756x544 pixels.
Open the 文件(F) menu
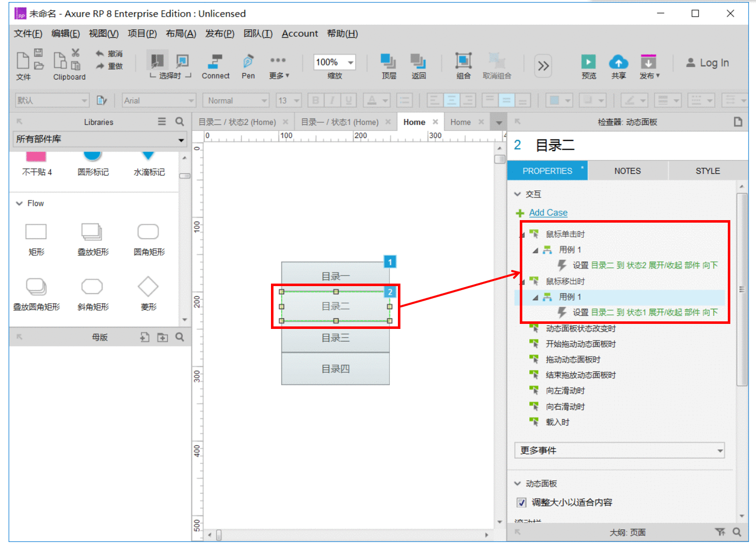pyautogui.click(x=28, y=34)
